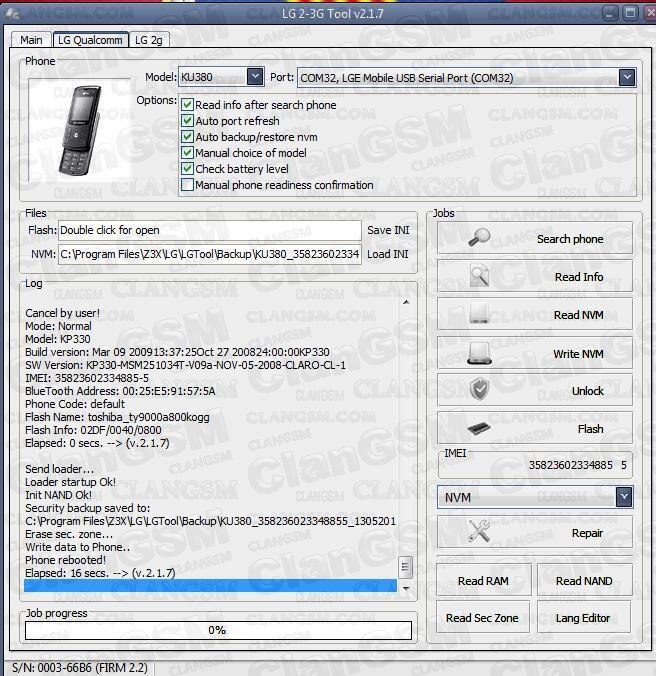Click the IMEI check digit 5

624,465
